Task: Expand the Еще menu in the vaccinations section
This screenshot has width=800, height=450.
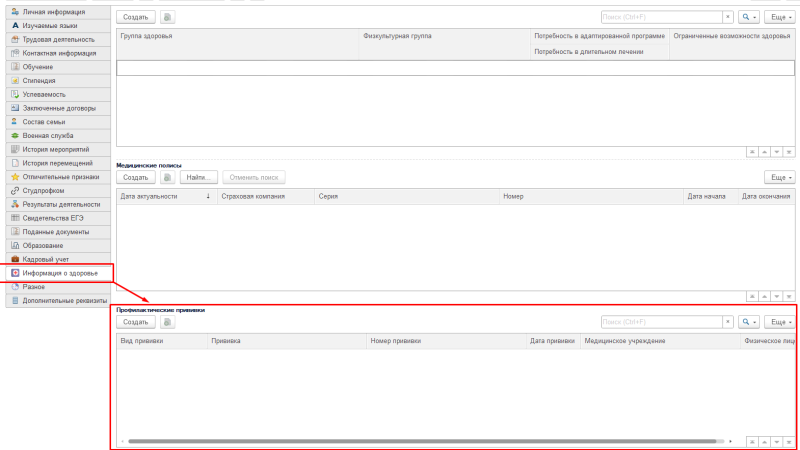Action: tap(779, 322)
